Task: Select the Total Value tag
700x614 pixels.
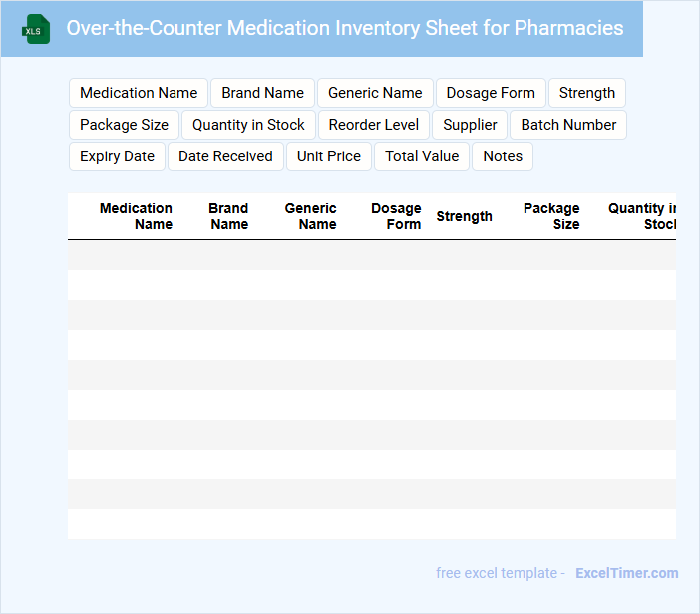Action: 422,156
